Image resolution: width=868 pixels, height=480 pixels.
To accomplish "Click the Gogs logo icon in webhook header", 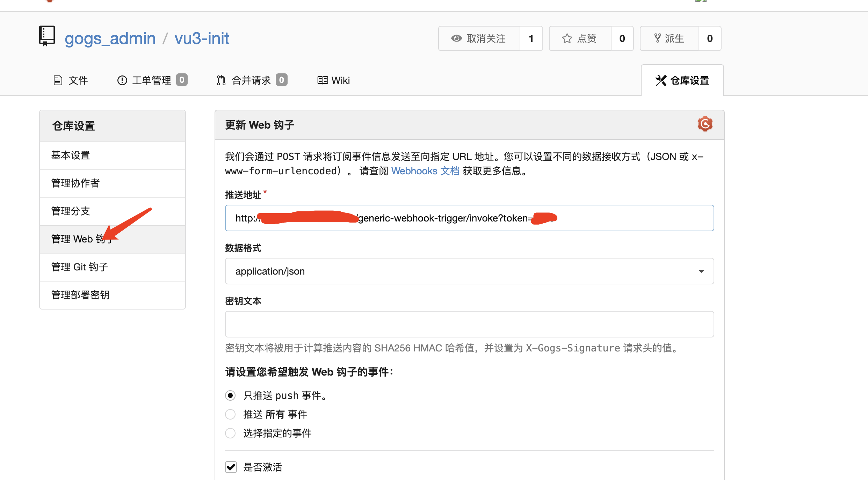I will coord(705,124).
